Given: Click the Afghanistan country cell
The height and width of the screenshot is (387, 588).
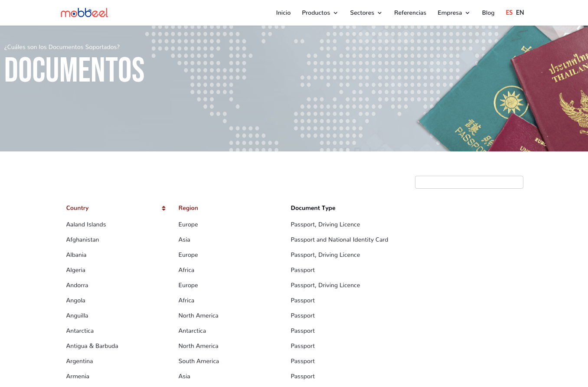Looking at the screenshot, I should (x=82, y=240).
